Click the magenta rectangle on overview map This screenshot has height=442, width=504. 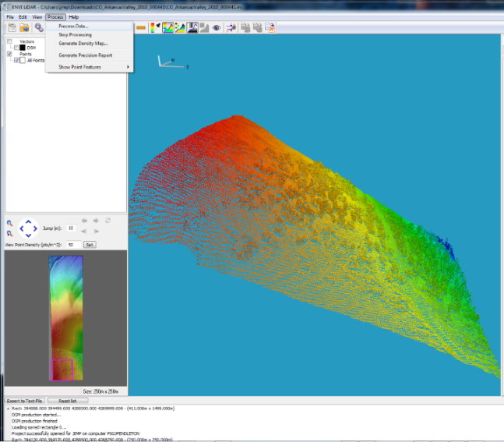(62, 370)
